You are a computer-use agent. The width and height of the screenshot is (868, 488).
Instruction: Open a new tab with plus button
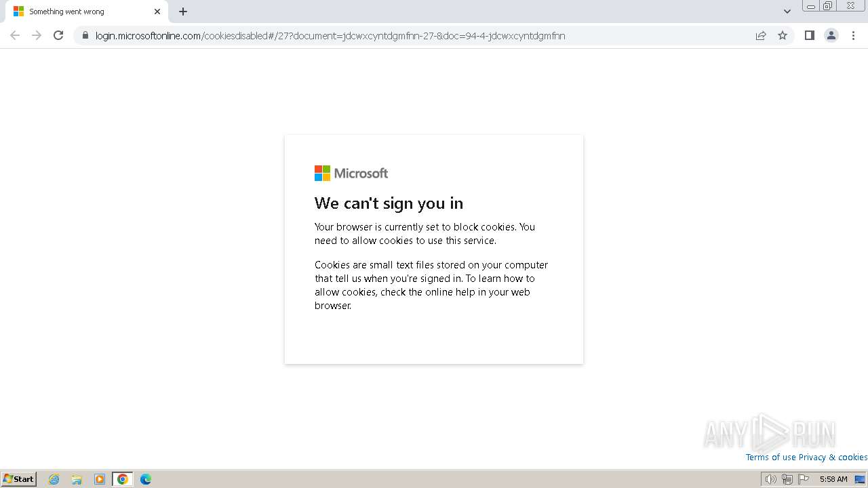click(183, 12)
